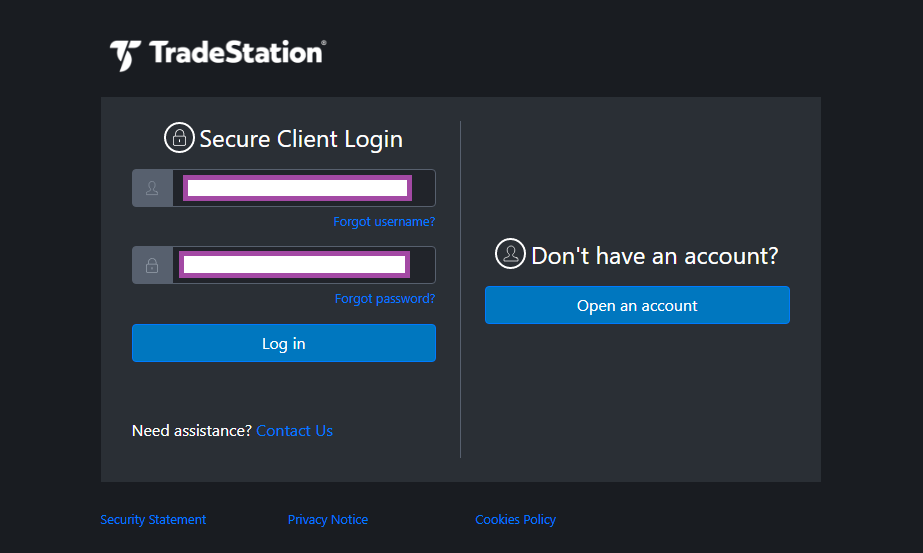Open the Forgot username? link
The image size is (923, 553).
click(384, 221)
